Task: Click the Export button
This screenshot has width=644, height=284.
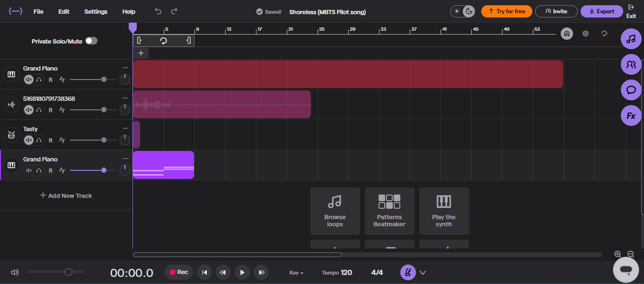Action: 601,11
